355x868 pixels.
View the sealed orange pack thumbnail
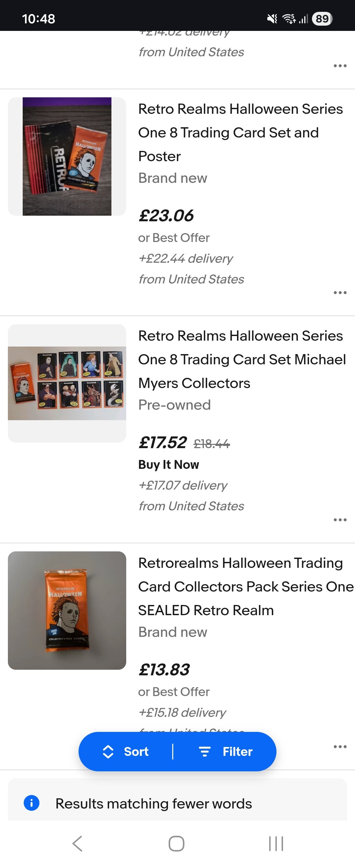[x=67, y=610]
